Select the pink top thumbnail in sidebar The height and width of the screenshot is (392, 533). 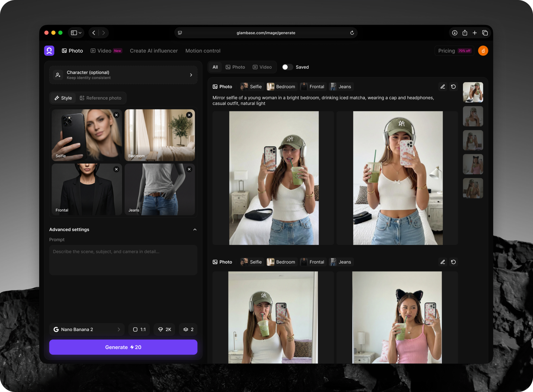tap(473, 164)
